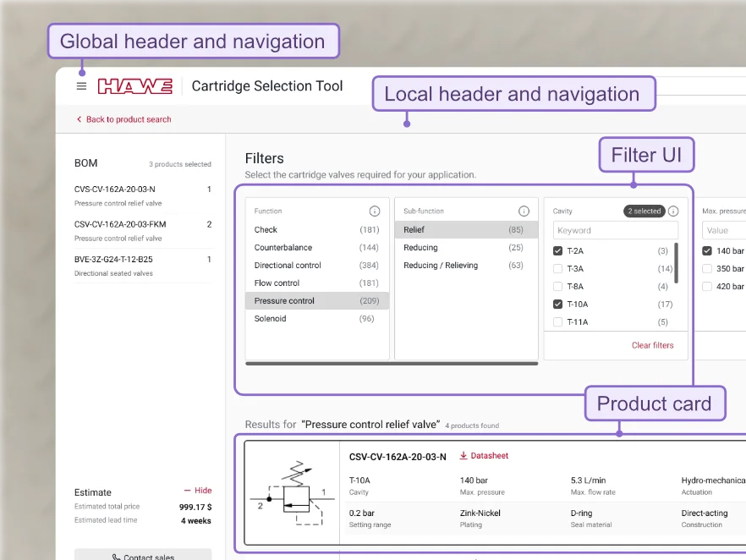Click the 4 weeks lead time value

pos(196,521)
